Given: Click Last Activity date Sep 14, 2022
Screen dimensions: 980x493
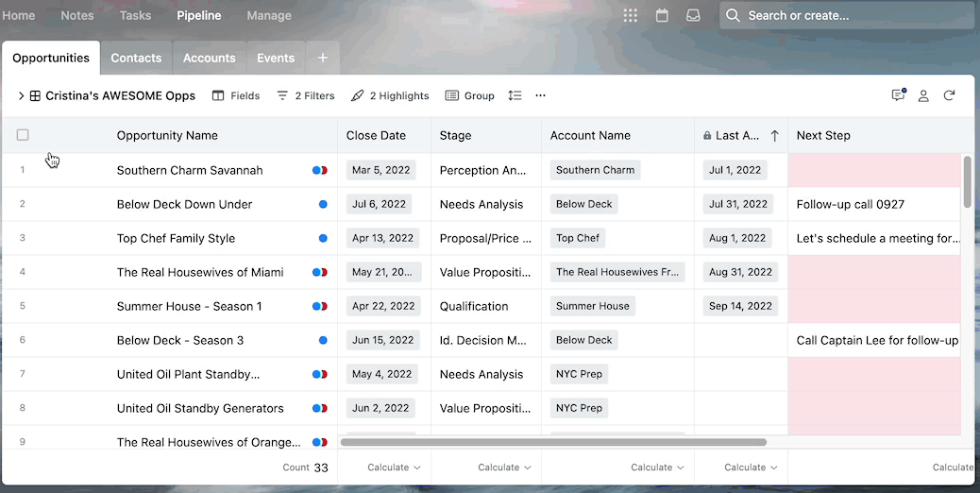Looking at the screenshot, I should click(x=740, y=306).
